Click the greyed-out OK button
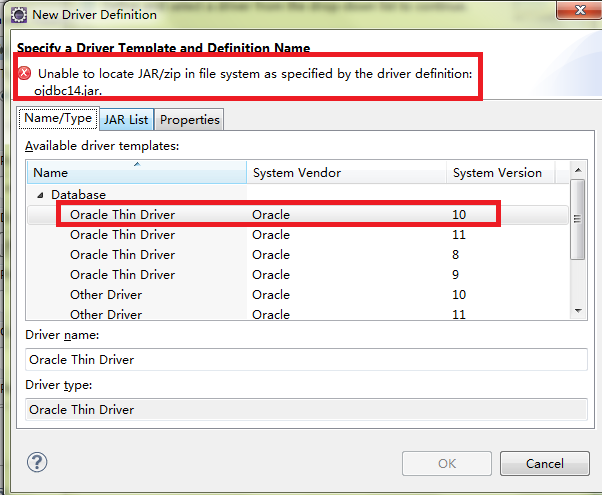The image size is (602, 495). 447,464
